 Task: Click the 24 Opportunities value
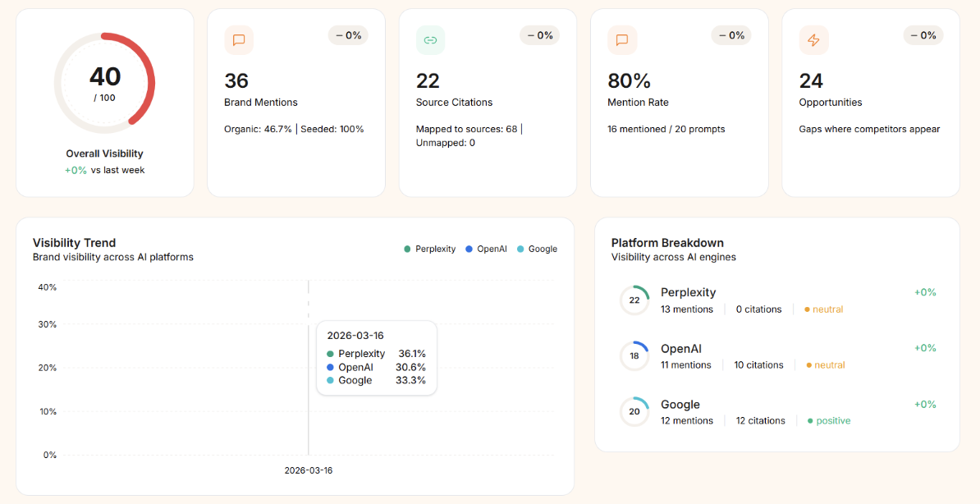point(811,80)
